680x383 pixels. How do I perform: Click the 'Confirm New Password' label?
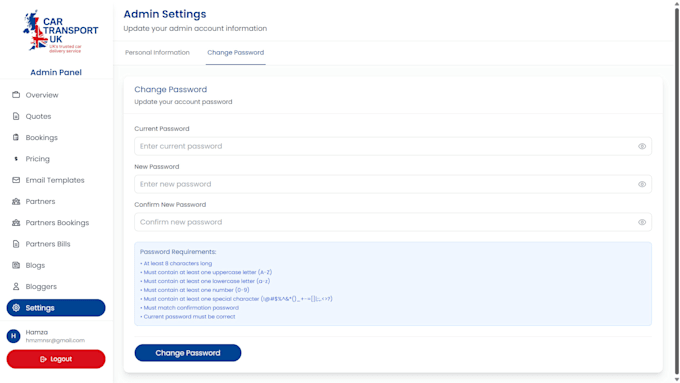(x=170, y=204)
